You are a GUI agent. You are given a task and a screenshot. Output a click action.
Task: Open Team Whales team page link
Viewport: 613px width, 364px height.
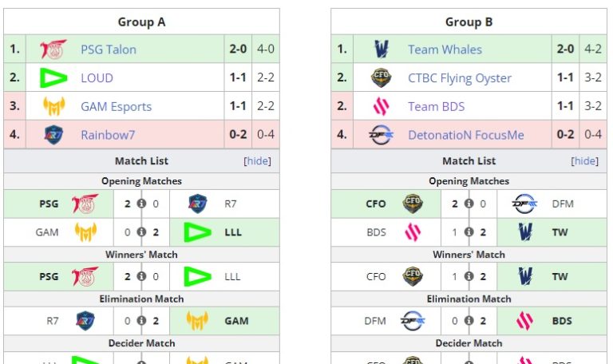(445, 49)
